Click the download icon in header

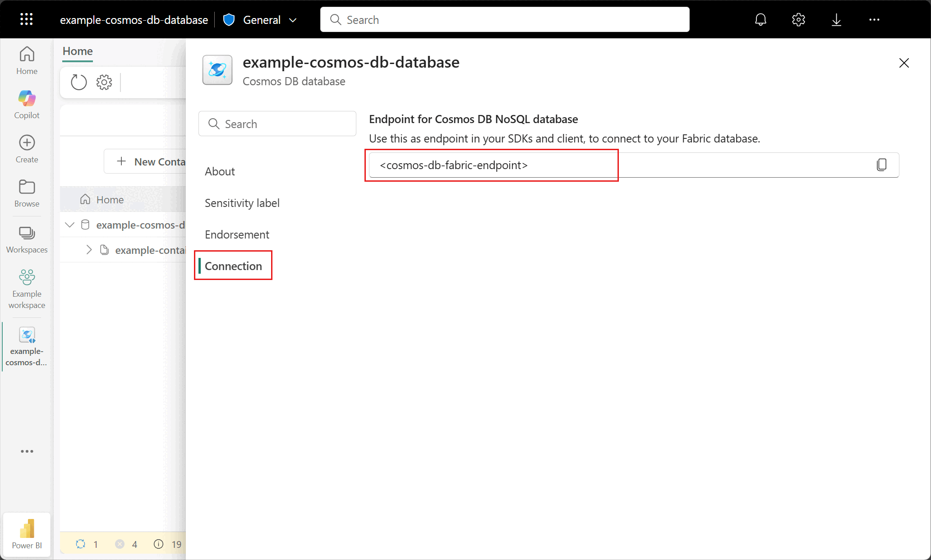pos(836,20)
